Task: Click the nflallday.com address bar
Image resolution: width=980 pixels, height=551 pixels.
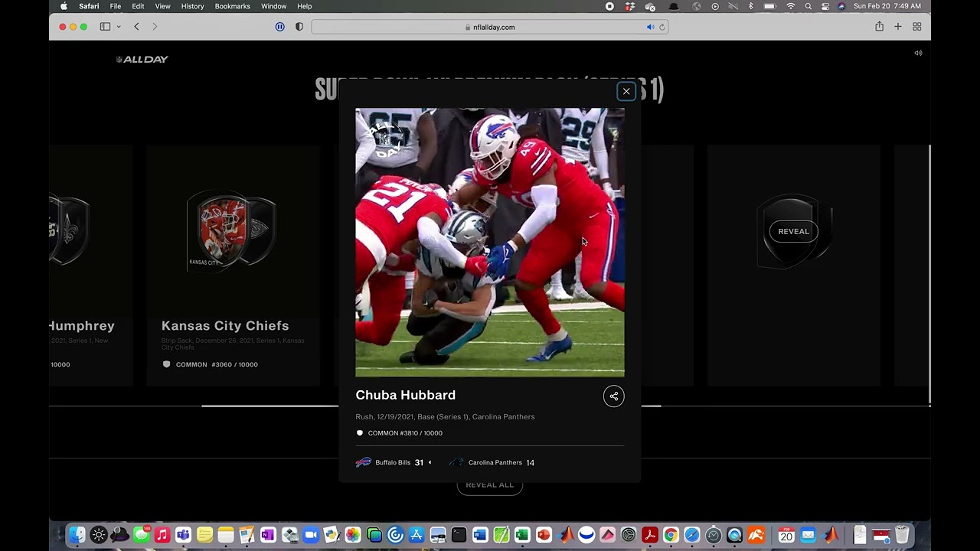Action: click(490, 27)
